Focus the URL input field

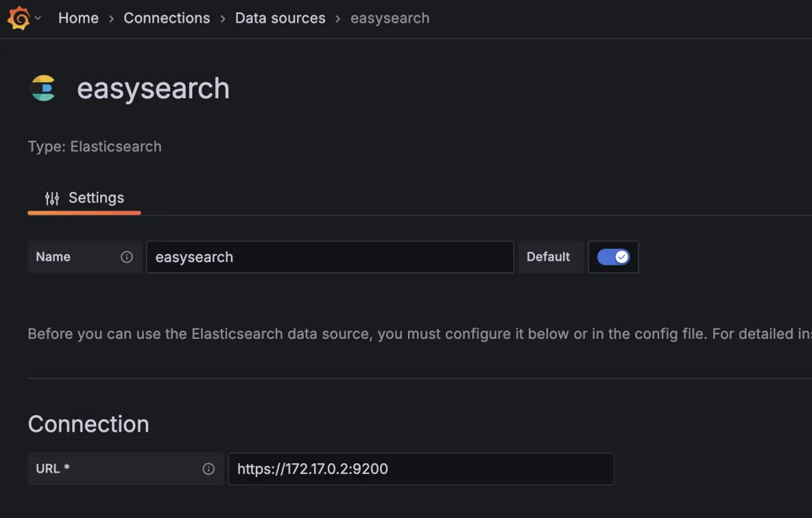tap(421, 469)
